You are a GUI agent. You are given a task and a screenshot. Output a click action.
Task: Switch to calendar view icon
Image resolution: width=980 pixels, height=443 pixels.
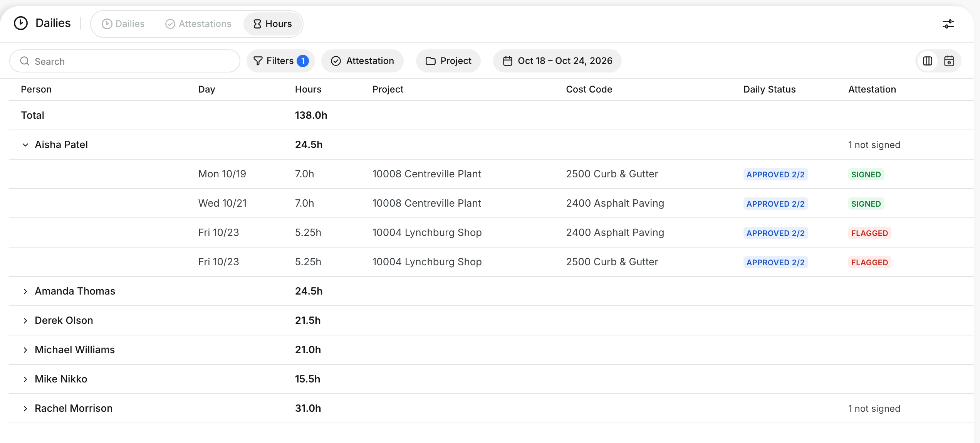click(x=949, y=61)
